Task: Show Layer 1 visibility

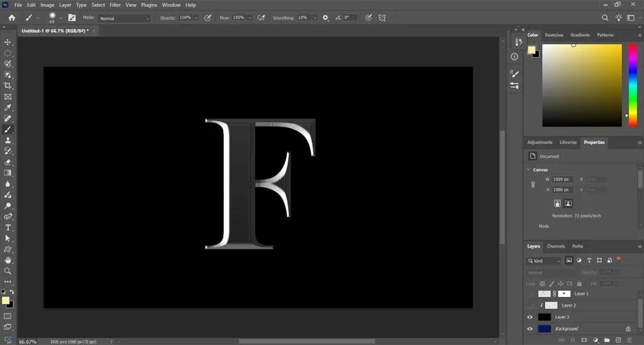Action: [x=530, y=293]
